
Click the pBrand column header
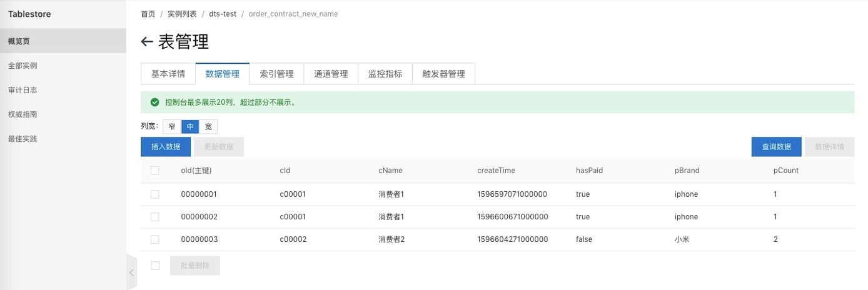[x=687, y=170]
